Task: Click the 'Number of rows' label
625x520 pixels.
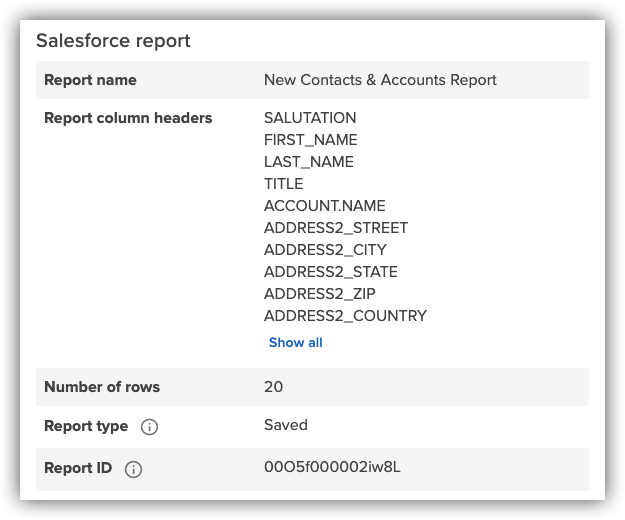Action: coord(102,387)
